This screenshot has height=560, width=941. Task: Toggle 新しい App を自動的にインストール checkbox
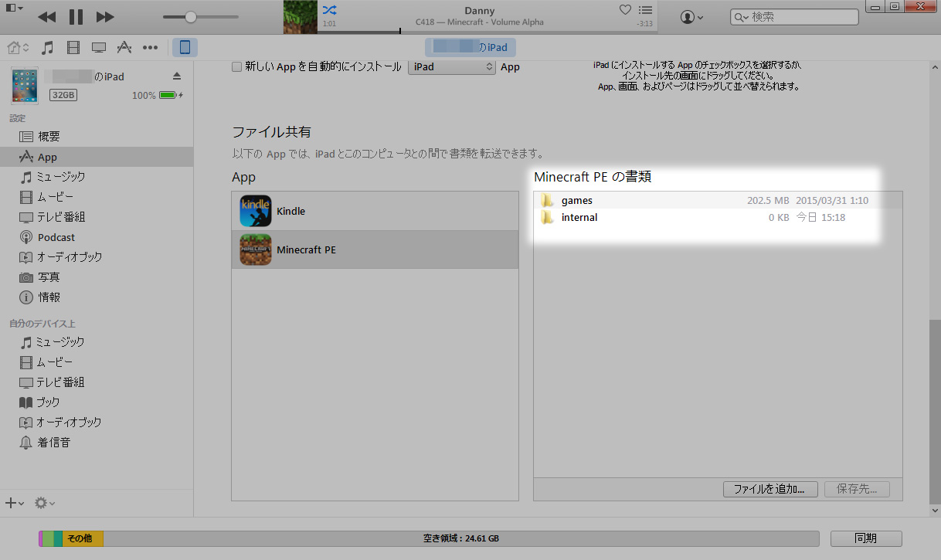point(237,67)
